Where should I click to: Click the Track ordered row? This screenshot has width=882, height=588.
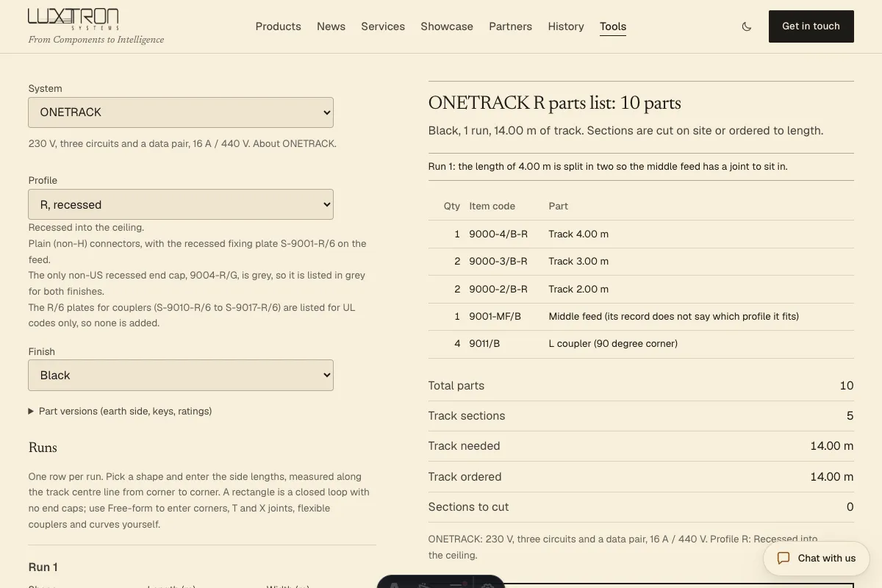(x=641, y=477)
